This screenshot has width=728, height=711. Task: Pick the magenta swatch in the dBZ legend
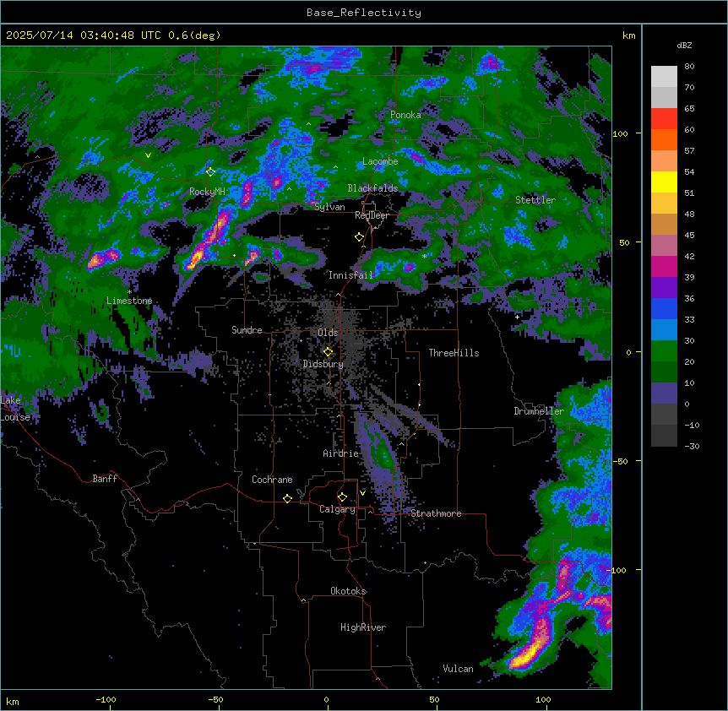coord(664,266)
